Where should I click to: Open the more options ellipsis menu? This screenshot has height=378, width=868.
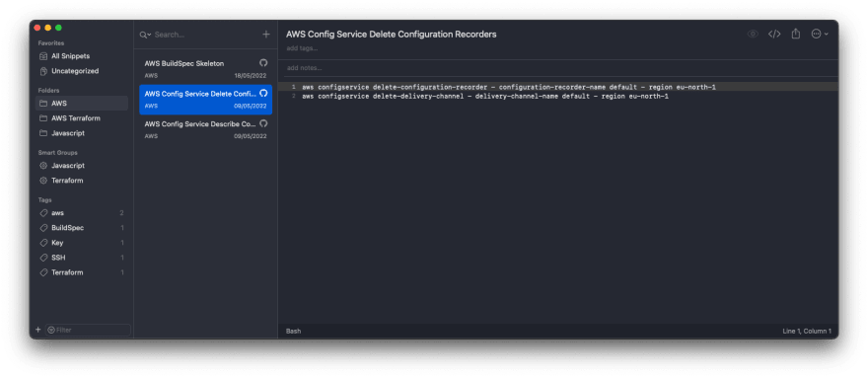click(x=820, y=34)
